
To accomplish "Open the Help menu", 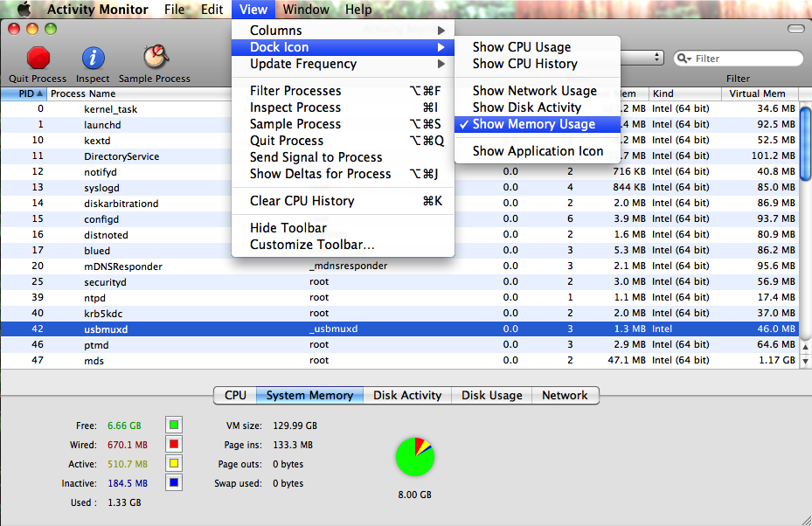I will point(358,10).
